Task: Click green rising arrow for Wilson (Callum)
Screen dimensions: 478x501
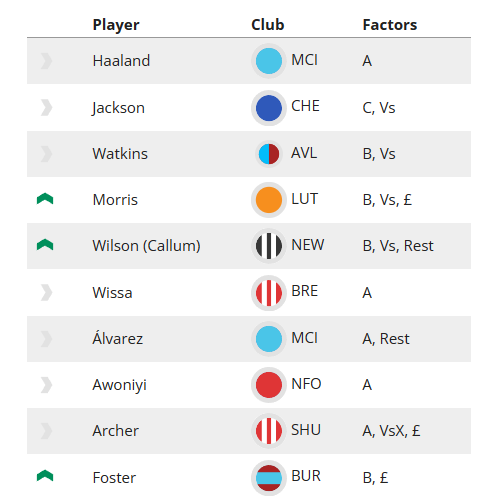Action: click(x=45, y=245)
